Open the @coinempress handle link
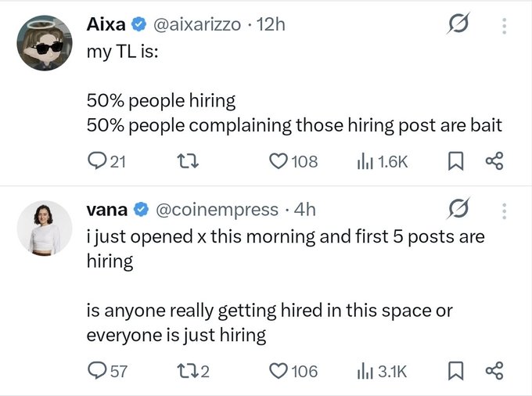The width and height of the screenshot is (532, 396). [217, 210]
